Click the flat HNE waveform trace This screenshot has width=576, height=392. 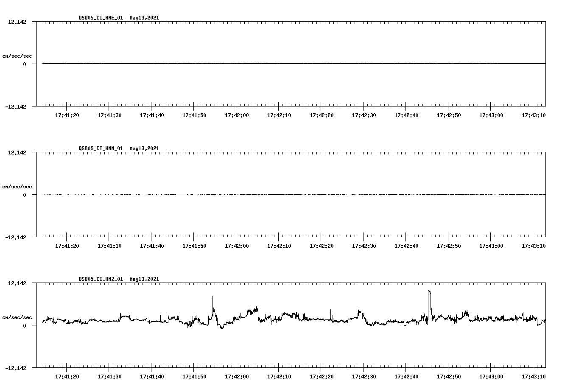click(x=254, y=64)
